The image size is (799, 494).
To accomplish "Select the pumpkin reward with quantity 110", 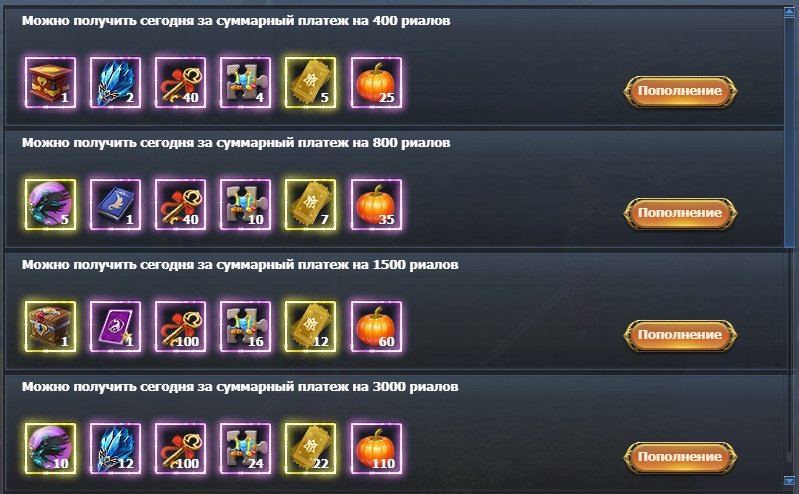I will coord(376,448).
